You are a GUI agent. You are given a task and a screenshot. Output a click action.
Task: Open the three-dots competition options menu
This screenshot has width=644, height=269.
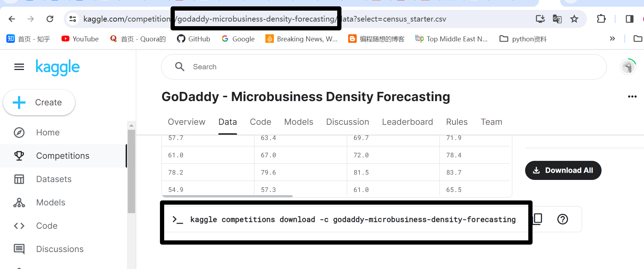click(632, 97)
